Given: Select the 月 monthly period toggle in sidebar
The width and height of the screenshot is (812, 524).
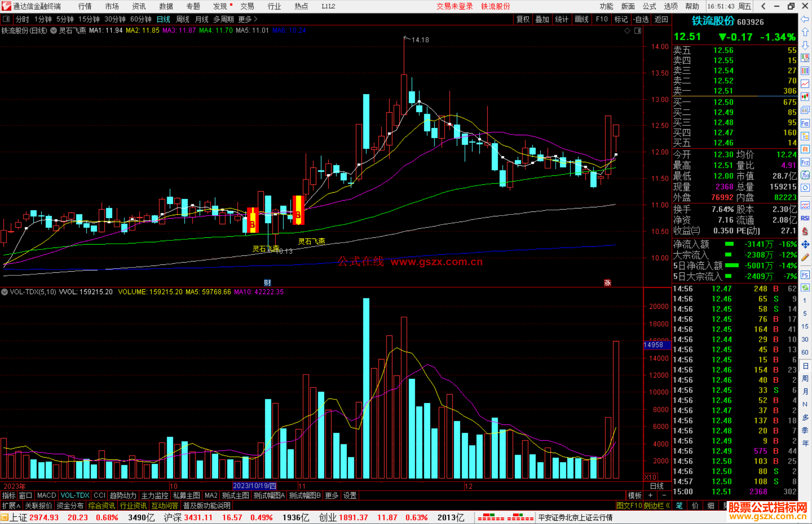Looking at the screenshot, I should pyautogui.click(x=805, y=391).
